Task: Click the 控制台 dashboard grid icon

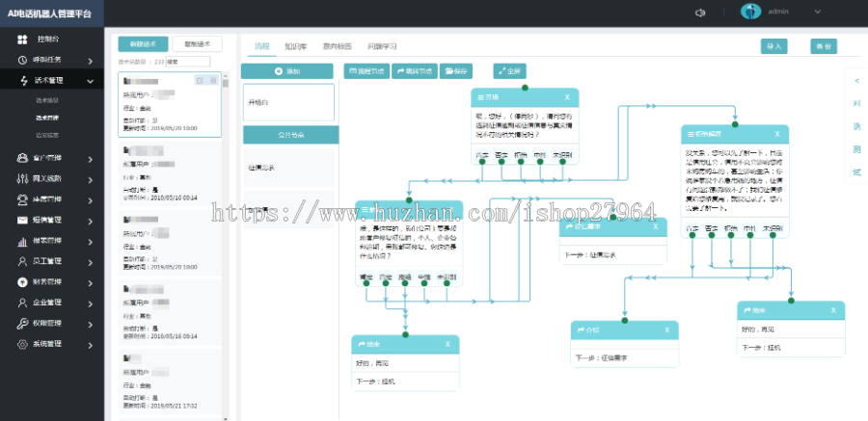Action: point(22,39)
